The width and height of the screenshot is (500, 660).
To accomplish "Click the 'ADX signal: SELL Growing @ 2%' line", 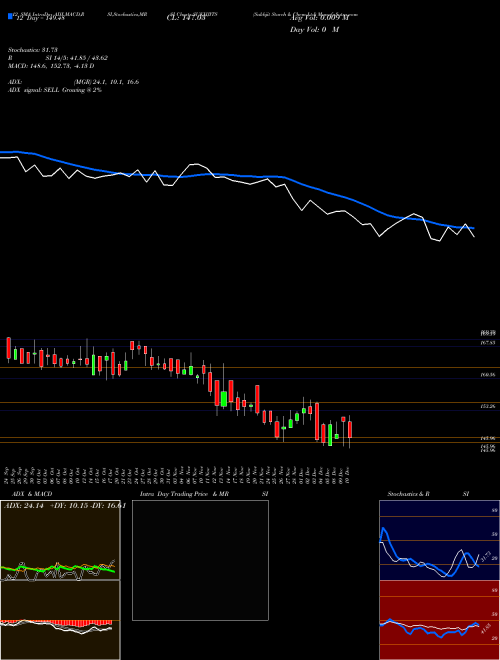I will [x=55, y=90].
